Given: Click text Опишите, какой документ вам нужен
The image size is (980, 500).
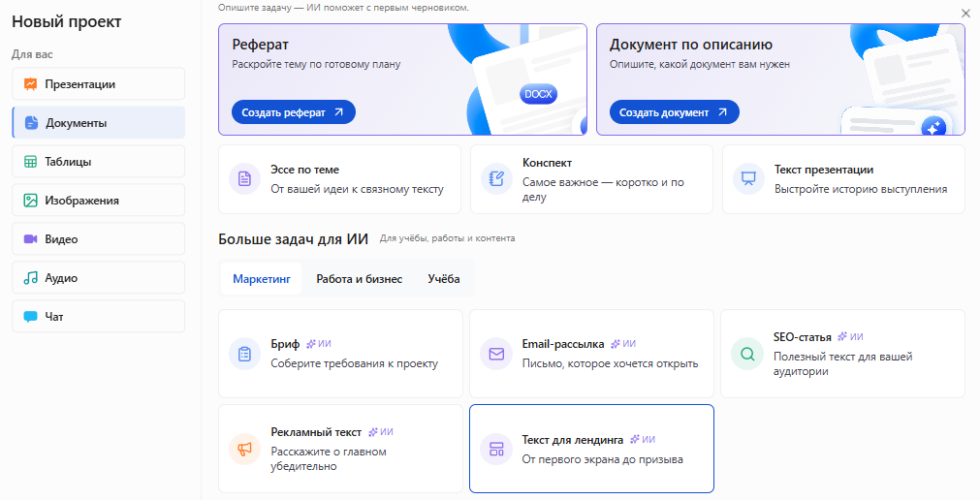Looking at the screenshot, I should tap(699, 64).
